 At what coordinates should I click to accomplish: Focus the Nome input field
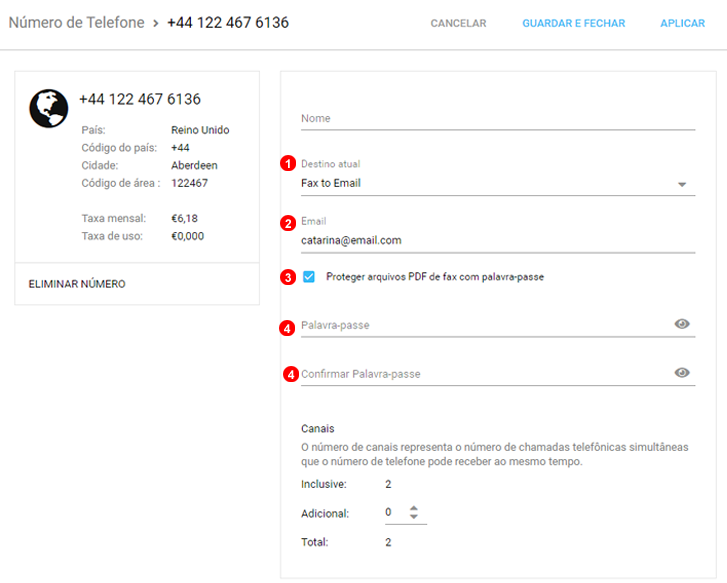coord(497,118)
